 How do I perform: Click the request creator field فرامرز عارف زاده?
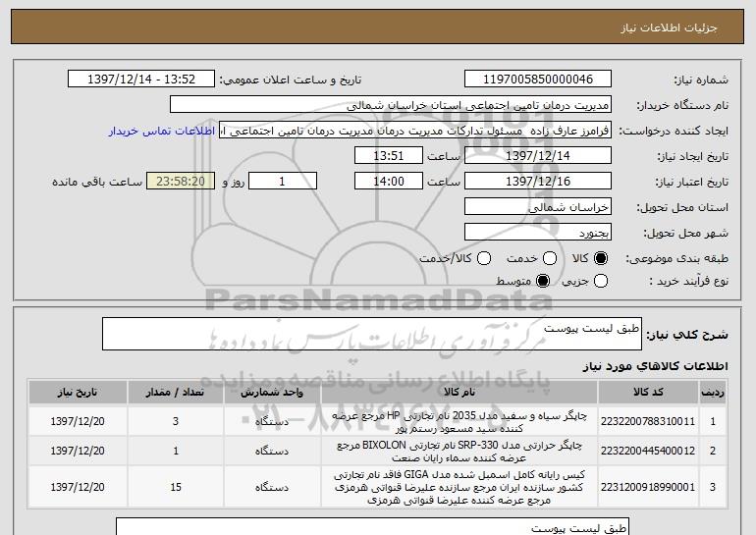415,131
